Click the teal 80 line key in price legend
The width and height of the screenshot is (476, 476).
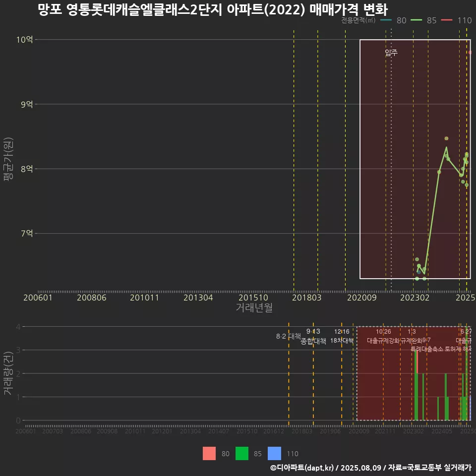coord(386,20)
